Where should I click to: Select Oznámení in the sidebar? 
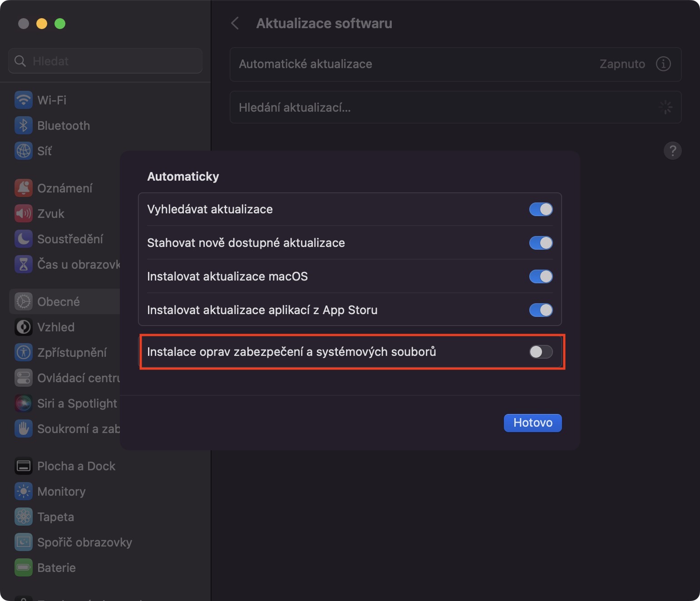[64, 188]
